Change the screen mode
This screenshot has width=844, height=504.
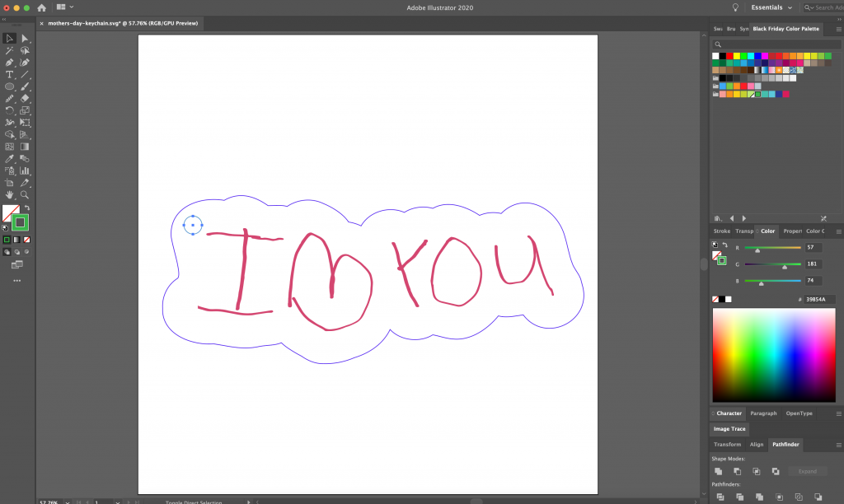pos(16,264)
